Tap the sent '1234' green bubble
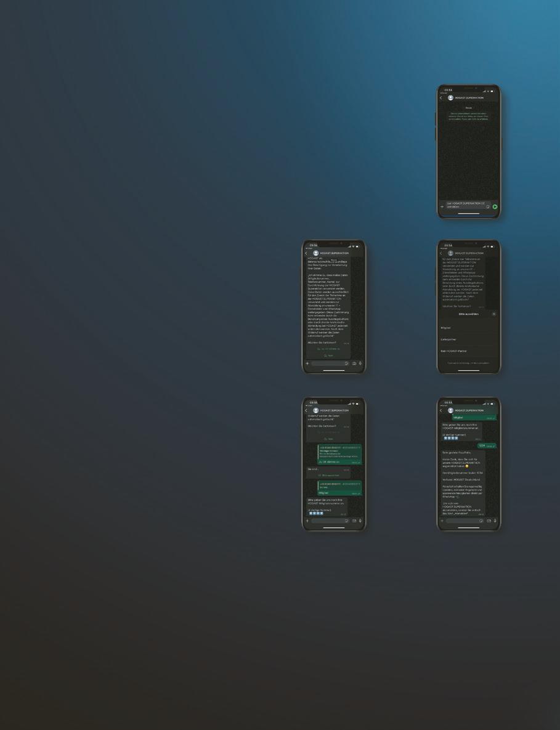 click(487, 445)
